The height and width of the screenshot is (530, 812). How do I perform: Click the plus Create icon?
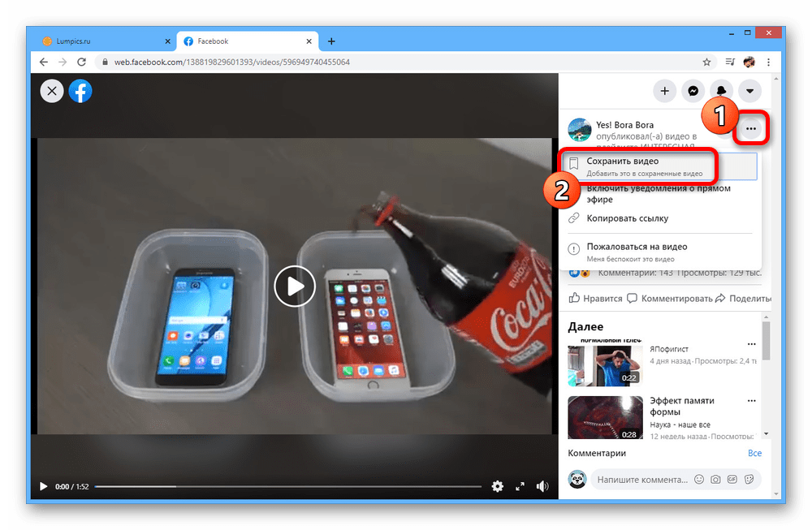[664, 92]
